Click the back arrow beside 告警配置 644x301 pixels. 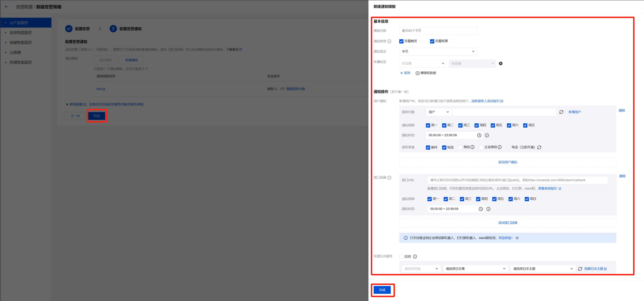[6, 7]
